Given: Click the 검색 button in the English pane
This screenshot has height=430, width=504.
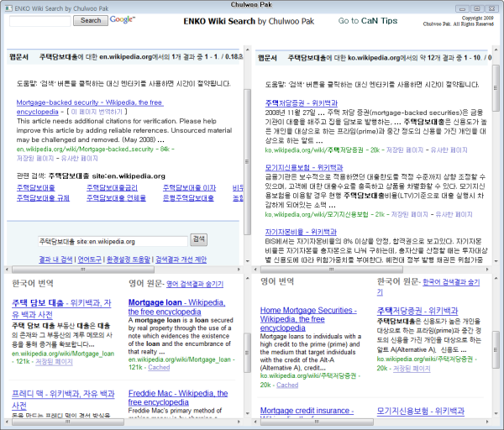Looking at the screenshot, I should pyautogui.click(x=198, y=239).
